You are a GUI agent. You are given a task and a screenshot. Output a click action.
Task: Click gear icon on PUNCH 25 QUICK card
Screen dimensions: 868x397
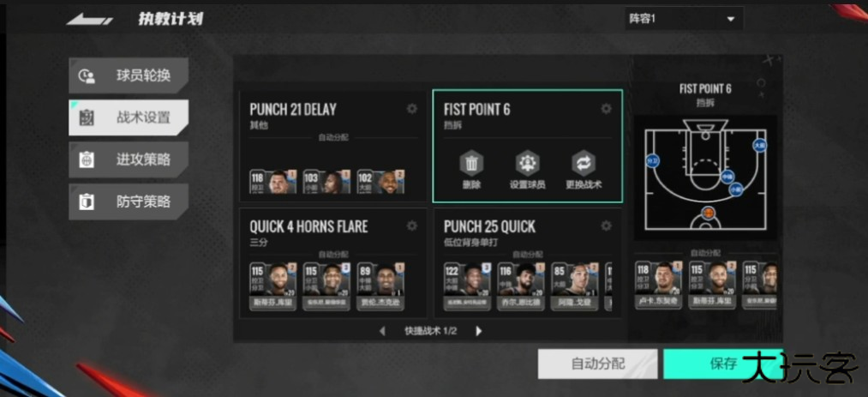click(x=606, y=226)
